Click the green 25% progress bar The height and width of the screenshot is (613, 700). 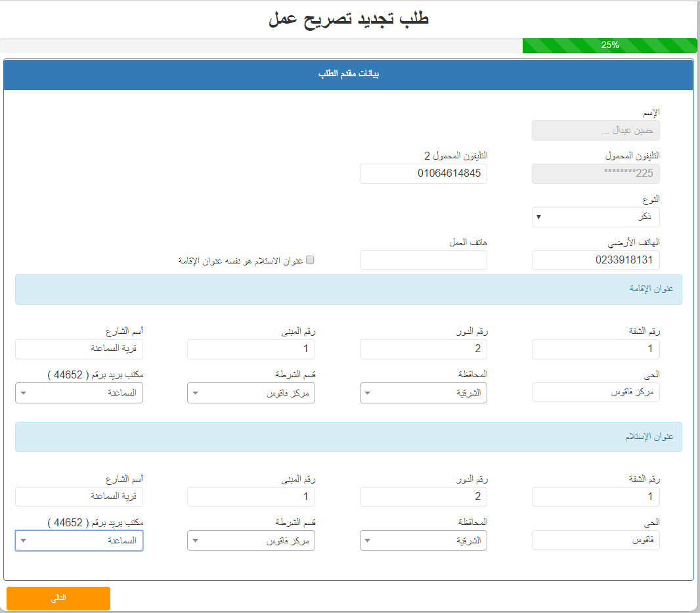pyautogui.click(x=609, y=45)
